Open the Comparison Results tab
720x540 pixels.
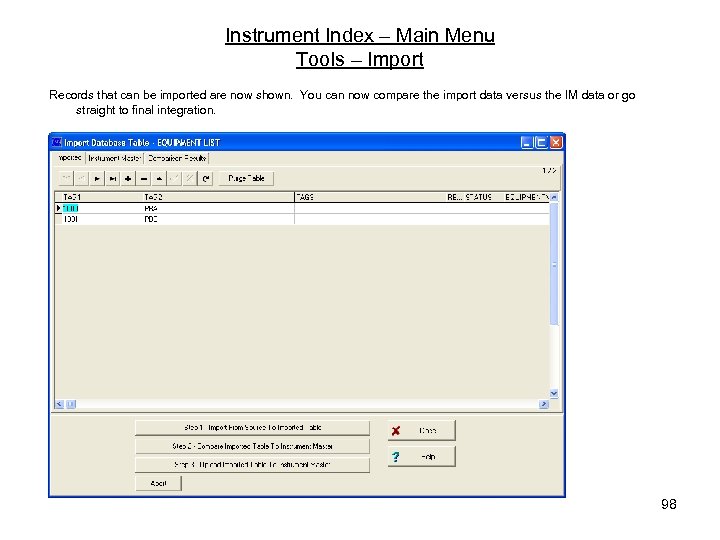tap(177, 158)
